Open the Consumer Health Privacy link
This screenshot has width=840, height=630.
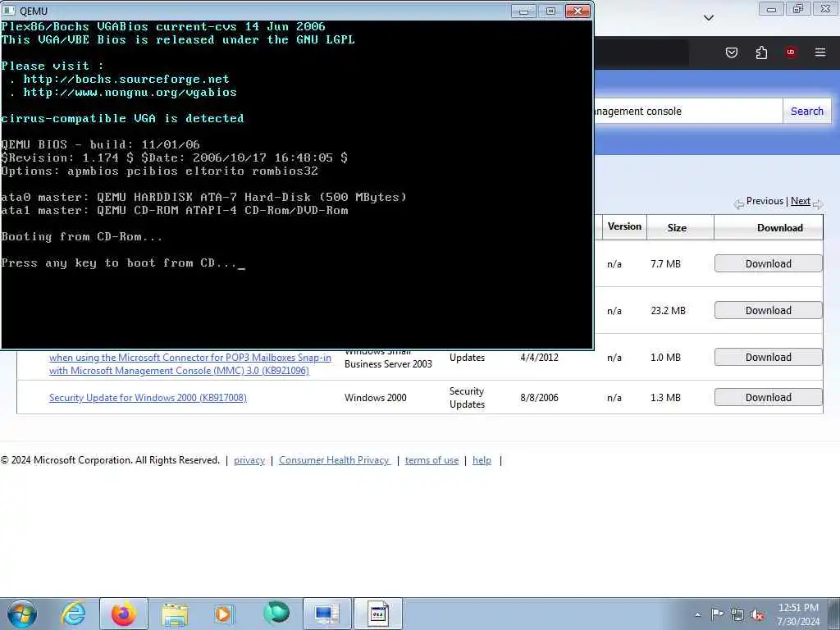point(335,460)
